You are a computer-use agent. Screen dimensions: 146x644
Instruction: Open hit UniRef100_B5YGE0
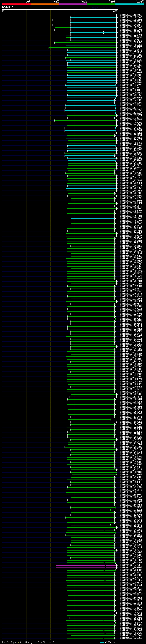pos(131,319)
